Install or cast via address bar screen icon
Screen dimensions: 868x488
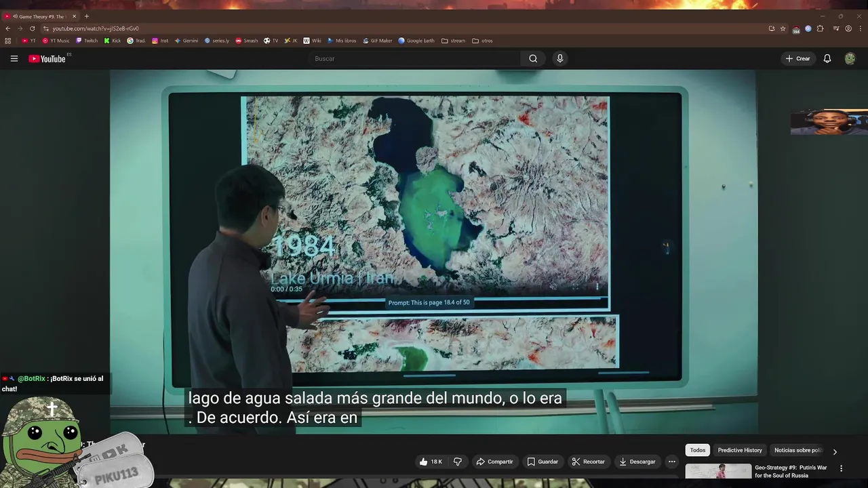(x=772, y=28)
